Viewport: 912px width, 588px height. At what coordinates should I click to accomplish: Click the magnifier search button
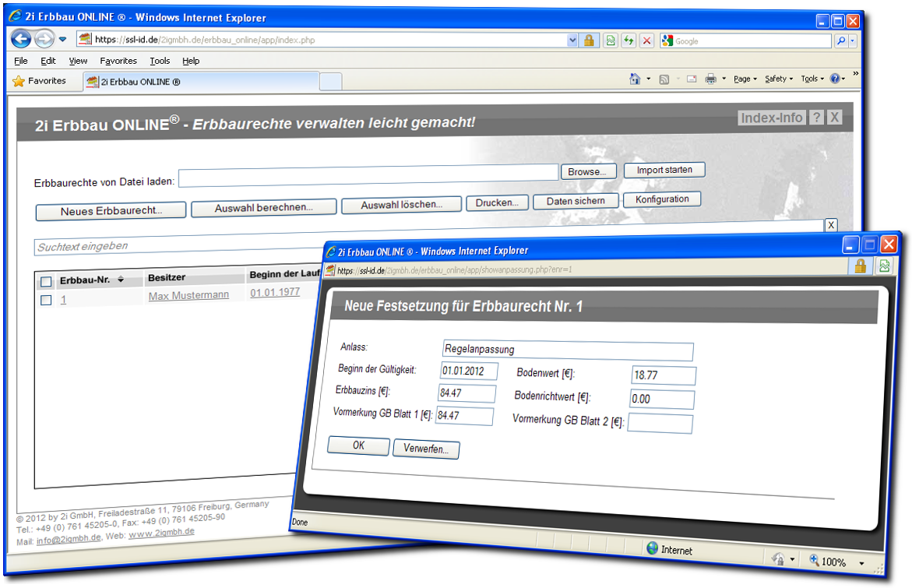click(841, 40)
